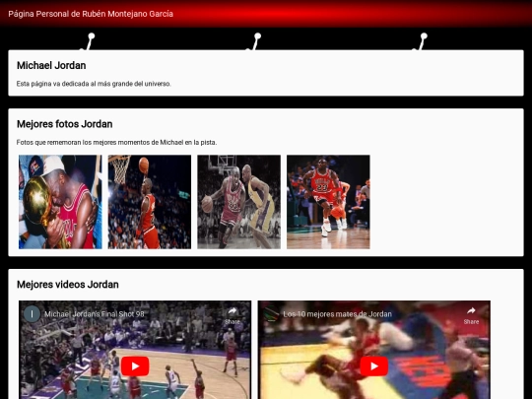The image size is (532, 399).
Task: Open photo of Jordan dribbling upcourt in red jersey
Action: pyautogui.click(x=328, y=202)
